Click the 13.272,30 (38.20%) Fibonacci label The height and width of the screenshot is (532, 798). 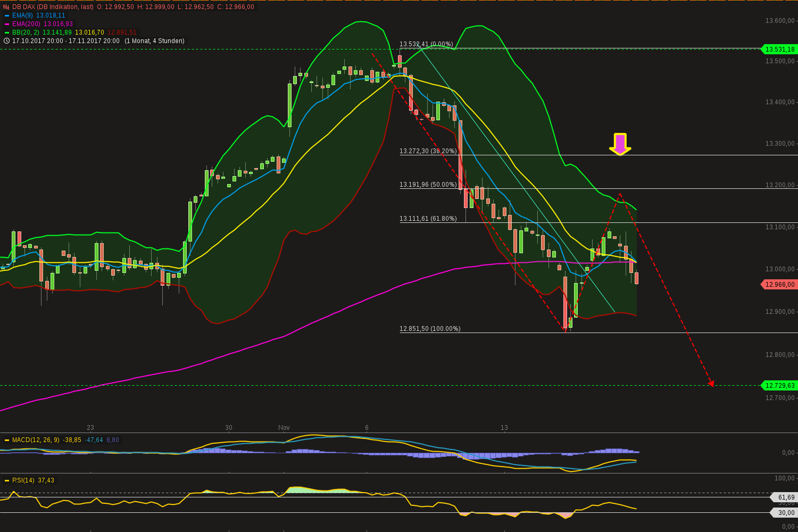(428, 151)
